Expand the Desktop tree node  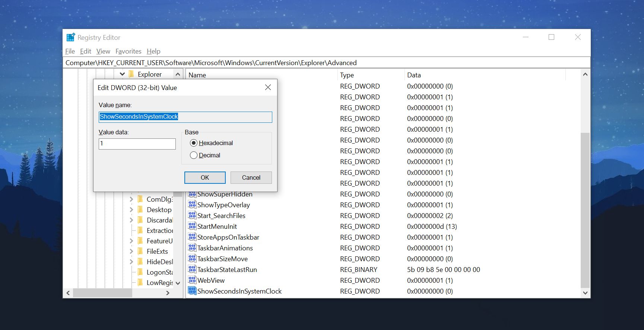(x=131, y=209)
